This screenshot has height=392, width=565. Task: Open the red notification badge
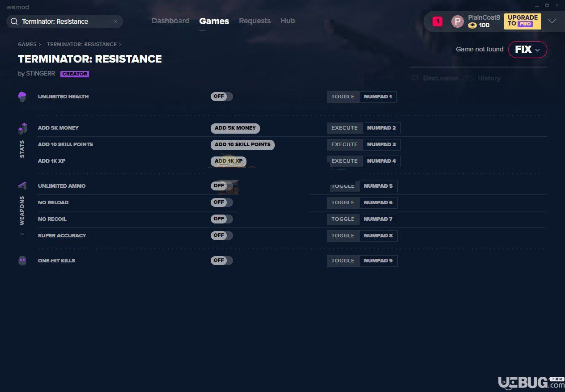[438, 21]
